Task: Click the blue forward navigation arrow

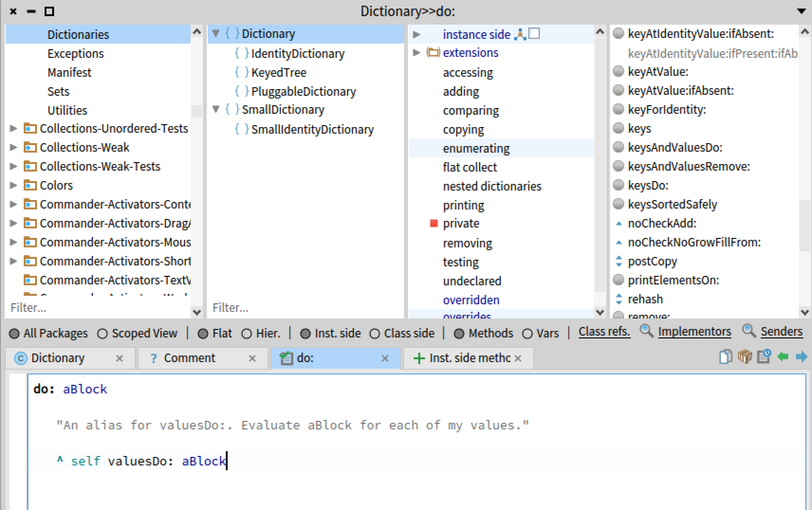Action: tap(801, 357)
